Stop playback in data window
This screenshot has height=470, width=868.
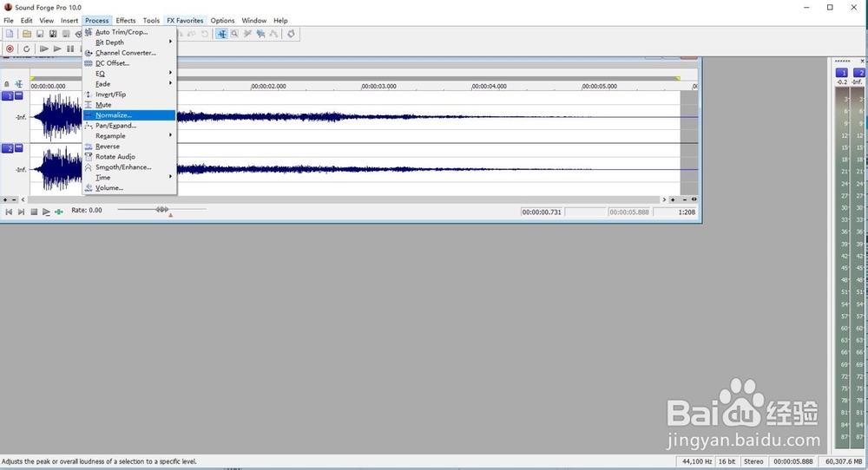click(34, 212)
